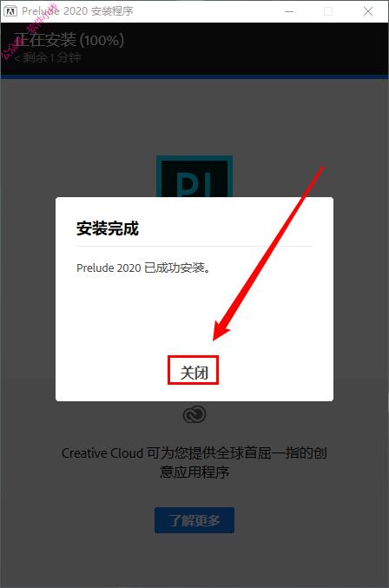The image size is (389, 588).
Task: Click the 安装完成 dialog heading
Action: tap(108, 228)
